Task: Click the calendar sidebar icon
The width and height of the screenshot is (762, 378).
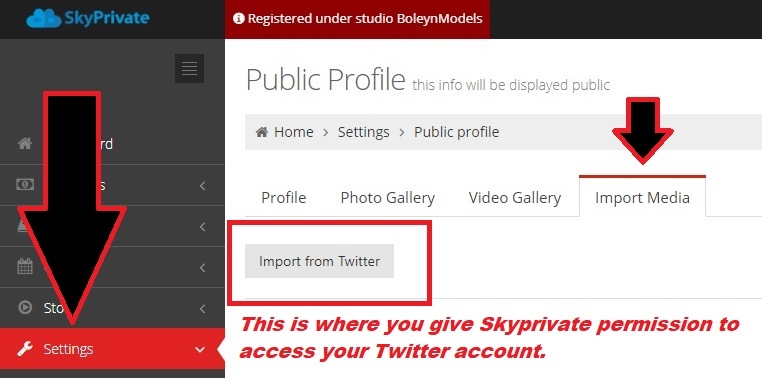Action: (25, 266)
